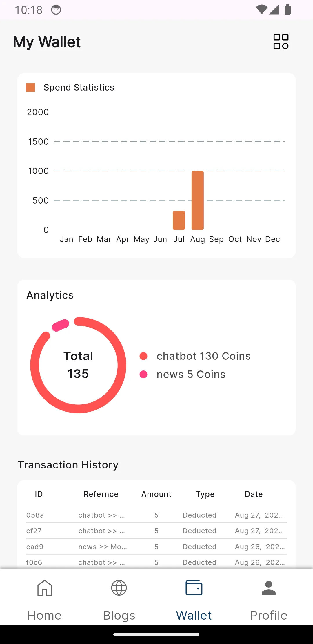This screenshot has height=644, width=313.
Task: Select the chatbot 130 Coins legend entry
Action: click(195, 356)
